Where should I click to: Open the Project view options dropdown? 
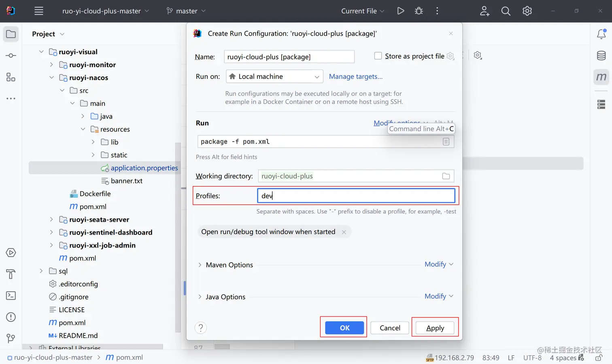pos(62,34)
